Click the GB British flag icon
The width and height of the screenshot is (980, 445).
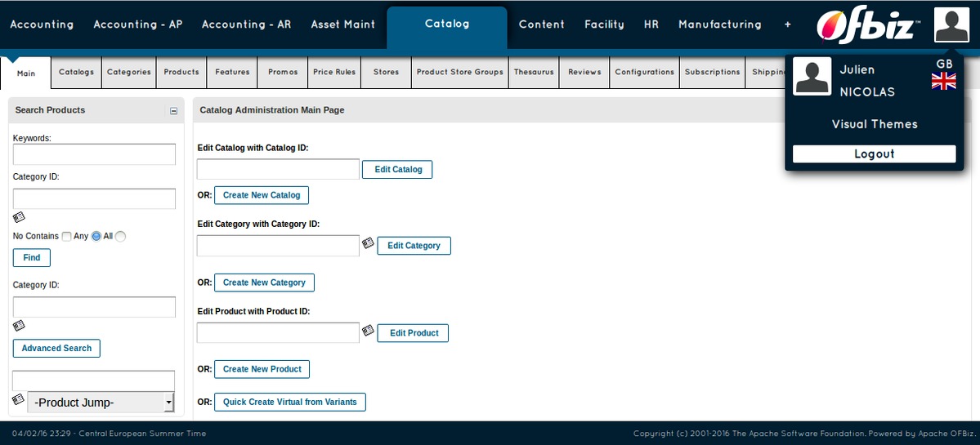[x=943, y=80]
